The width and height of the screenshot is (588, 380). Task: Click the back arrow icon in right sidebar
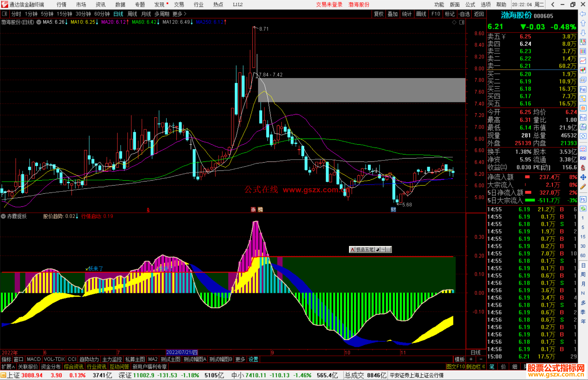[x=583, y=14]
